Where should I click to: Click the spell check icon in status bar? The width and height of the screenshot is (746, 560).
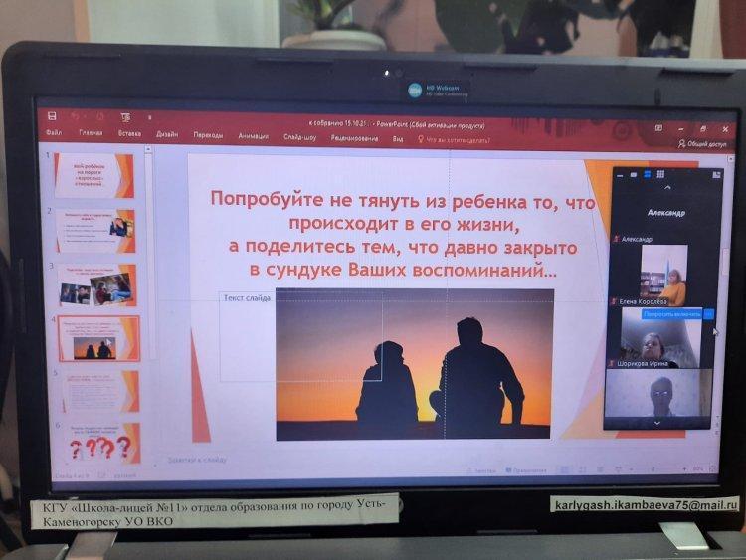[101, 474]
